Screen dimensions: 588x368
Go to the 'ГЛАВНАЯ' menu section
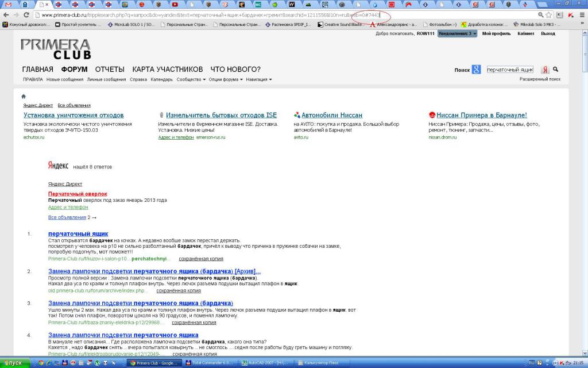point(37,70)
